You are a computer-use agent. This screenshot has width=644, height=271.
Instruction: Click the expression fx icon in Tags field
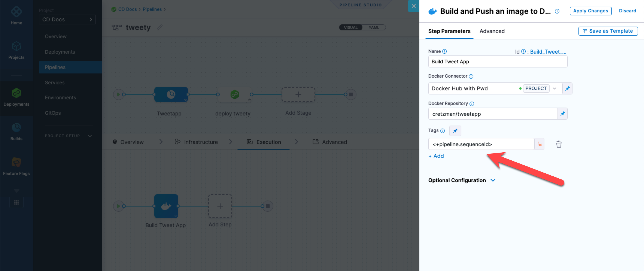pos(540,144)
